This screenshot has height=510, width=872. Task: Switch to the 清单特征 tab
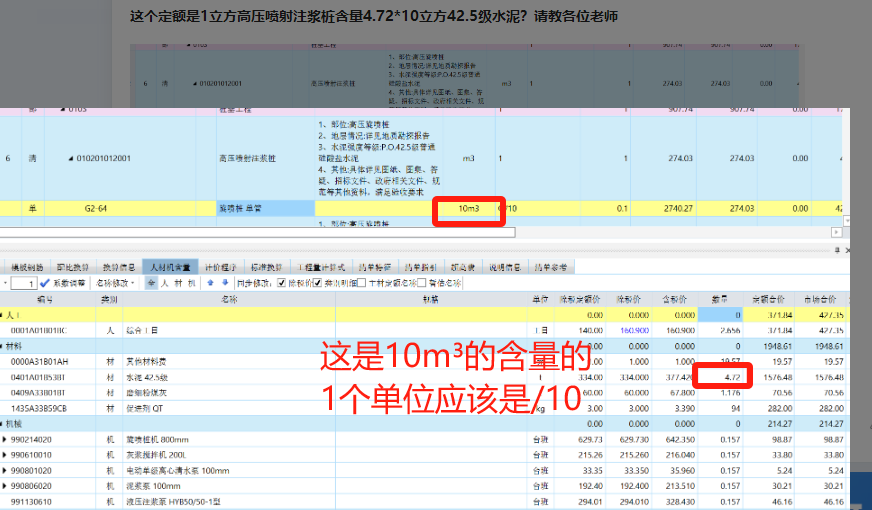pos(375,268)
